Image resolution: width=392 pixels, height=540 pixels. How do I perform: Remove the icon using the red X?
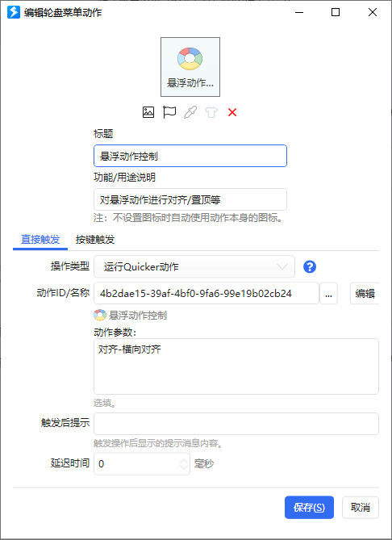coord(232,112)
